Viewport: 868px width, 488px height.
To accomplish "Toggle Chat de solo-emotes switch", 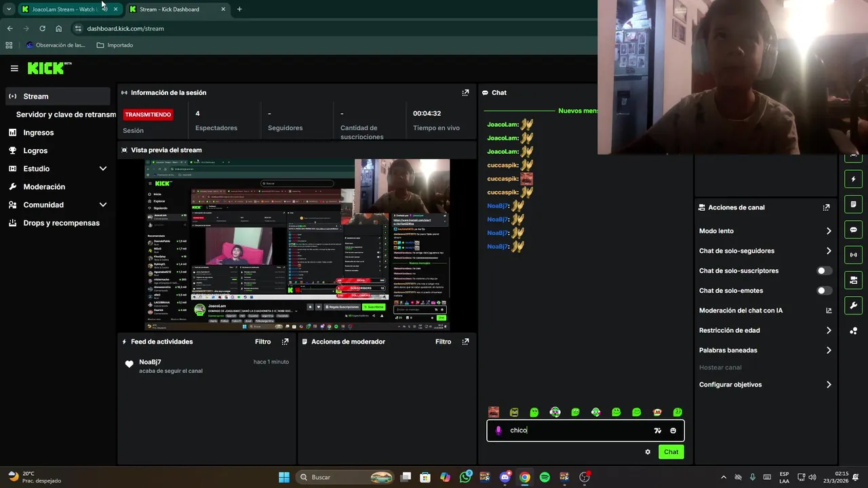I will 824,291.
